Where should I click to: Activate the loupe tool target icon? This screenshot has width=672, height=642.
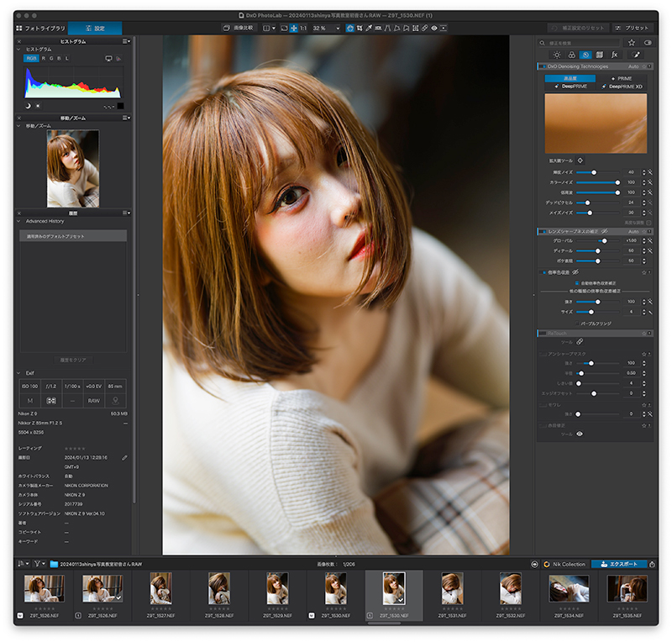tap(580, 160)
